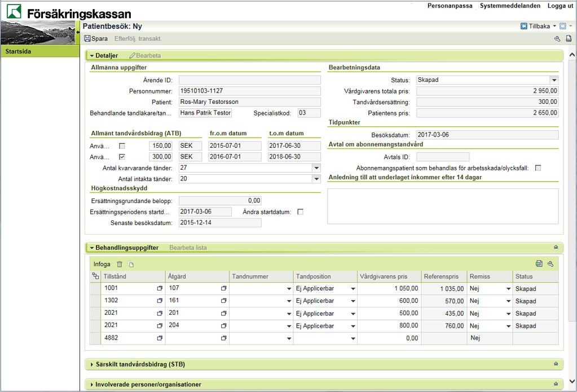The height and width of the screenshot is (392, 577).
Task: Click the Avtals ID input field
Action: tap(443, 157)
